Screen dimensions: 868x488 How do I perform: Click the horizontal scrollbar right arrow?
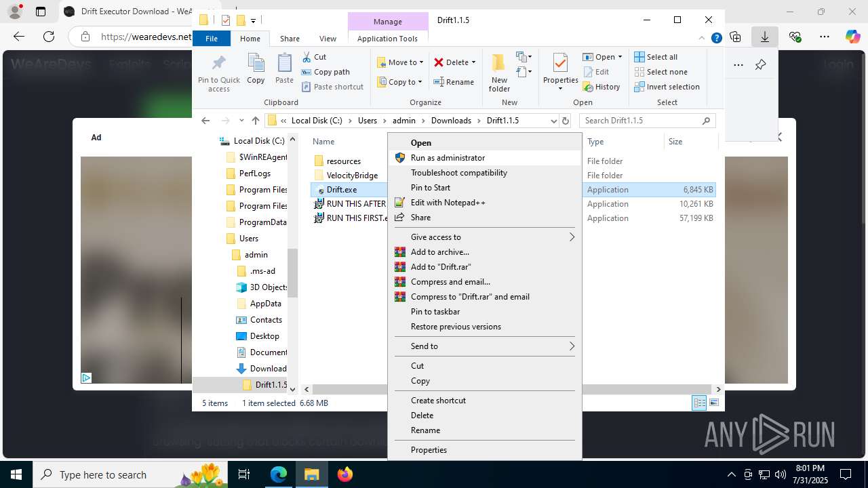coord(719,389)
